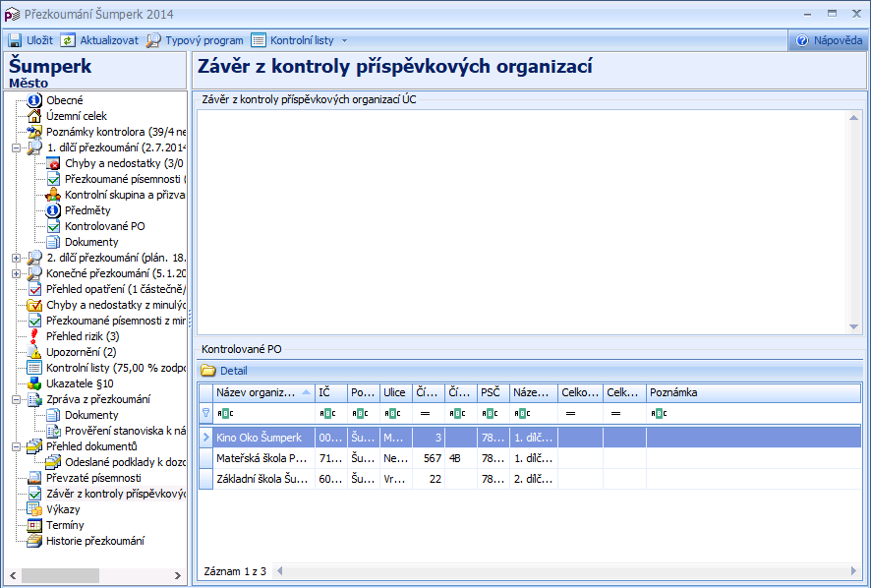Expand the 2. dílčí přezkoumání node
This screenshot has height=588, width=871.
pos(16,258)
